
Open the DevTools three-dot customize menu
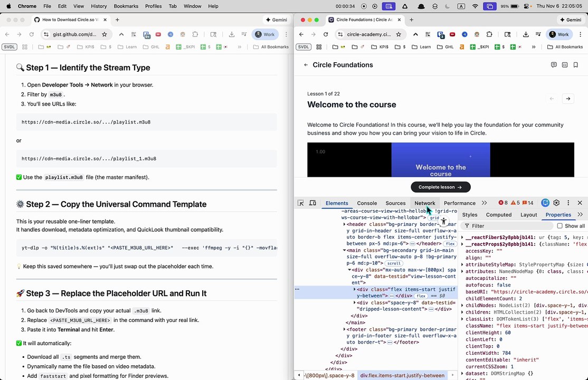coord(568,203)
